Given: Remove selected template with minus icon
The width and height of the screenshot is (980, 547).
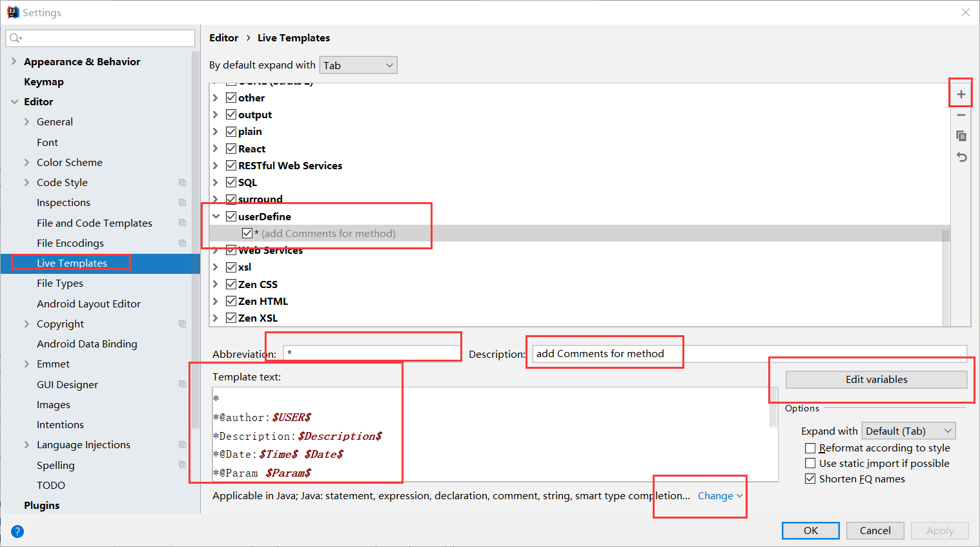Looking at the screenshot, I should pos(961,115).
